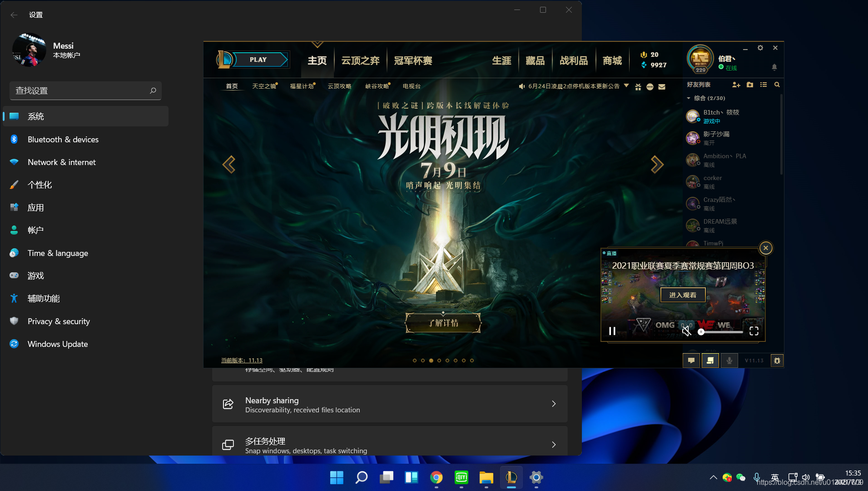The width and height of the screenshot is (868, 491).
Task: Open the 战利品 loot tab
Action: click(574, 60)
